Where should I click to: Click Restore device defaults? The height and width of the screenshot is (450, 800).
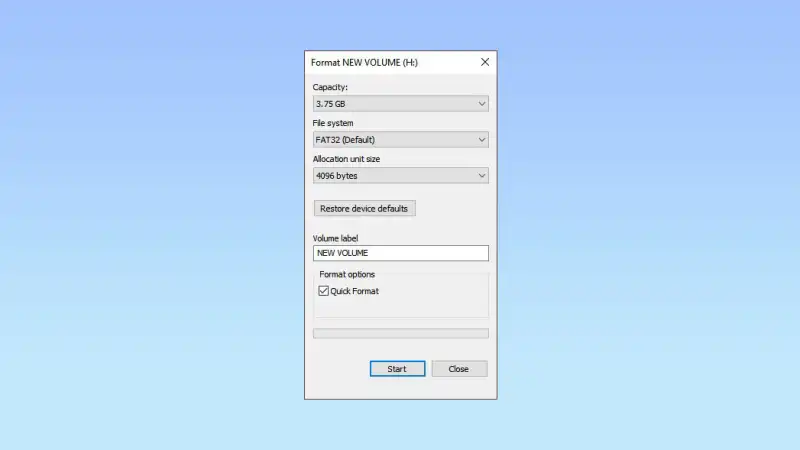pyautogui.click(x=364, y=208)
